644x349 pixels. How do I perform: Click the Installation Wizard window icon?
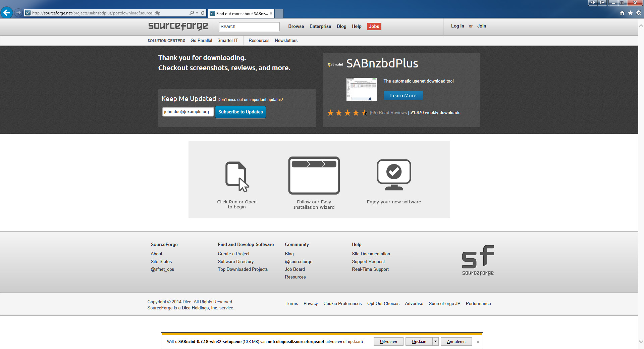314,176
